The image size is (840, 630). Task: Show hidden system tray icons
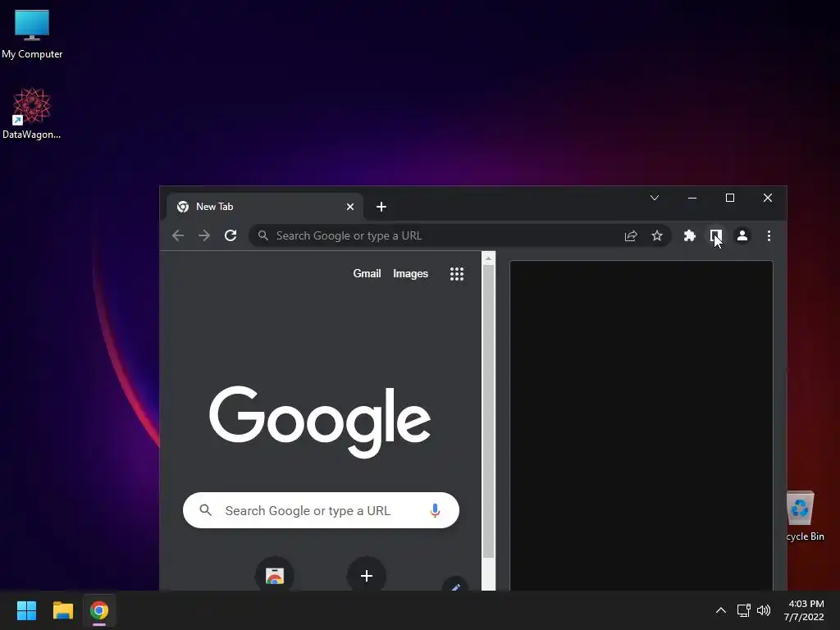721,610
